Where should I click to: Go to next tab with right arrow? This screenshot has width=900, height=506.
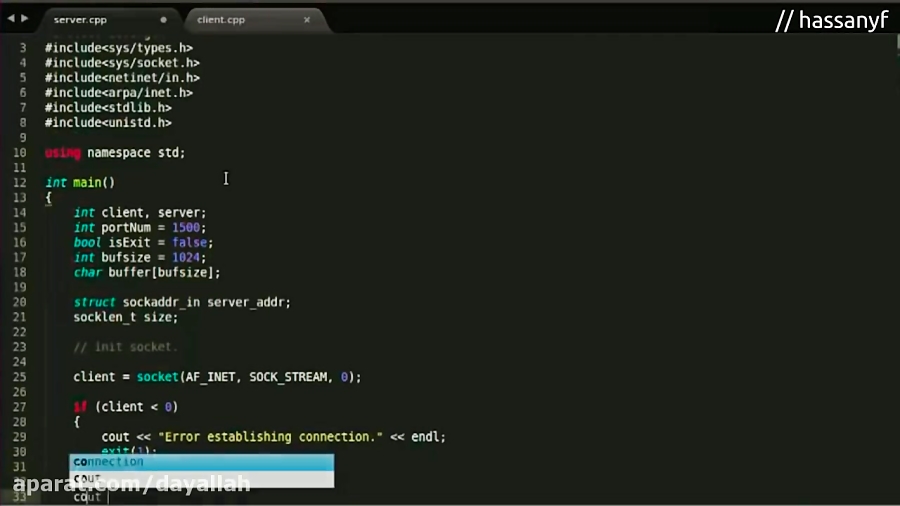click(25, 19)
